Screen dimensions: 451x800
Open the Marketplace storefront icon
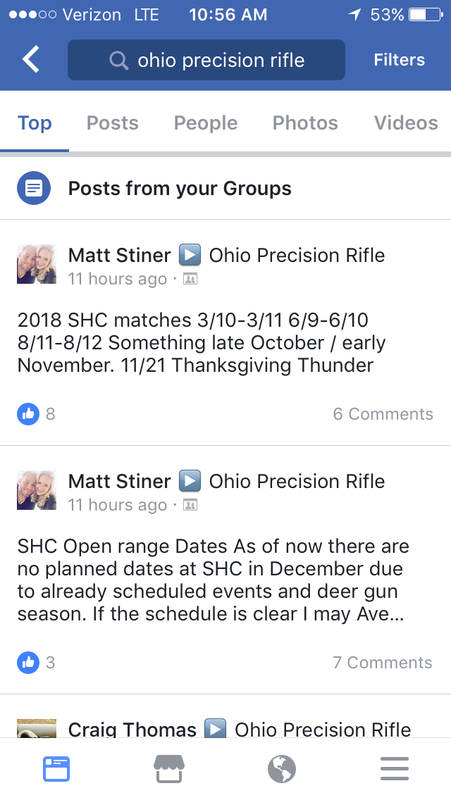pos(169,768)
